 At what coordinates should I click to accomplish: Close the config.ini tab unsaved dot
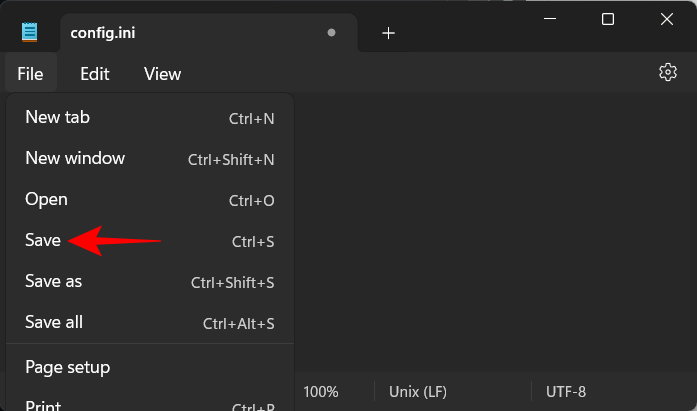coord(331,33)
